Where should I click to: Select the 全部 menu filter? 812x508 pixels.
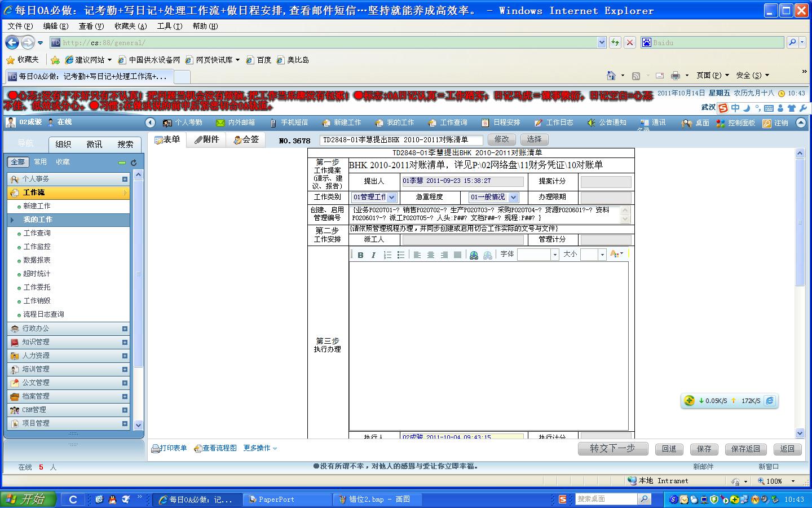[x=18, y=162]
